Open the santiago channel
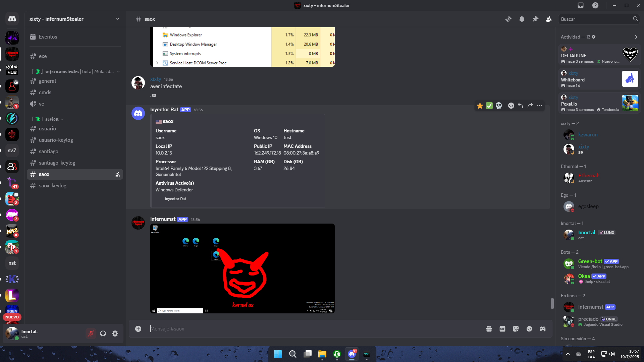644x362 pixels. tap(75, 152)
